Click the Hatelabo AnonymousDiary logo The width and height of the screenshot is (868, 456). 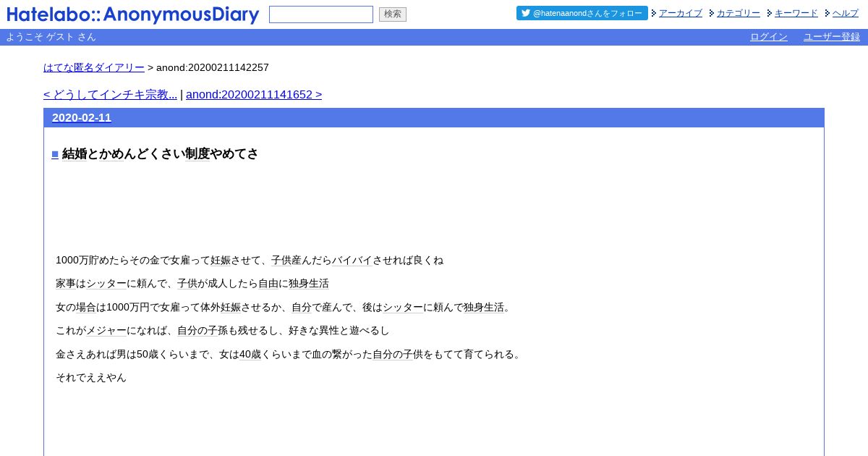tap(133, 14)
